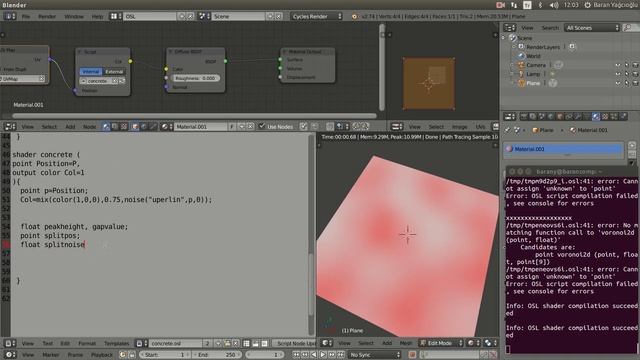Click the text editor type selector icon
640x360 pixels.
pos(10,343)
